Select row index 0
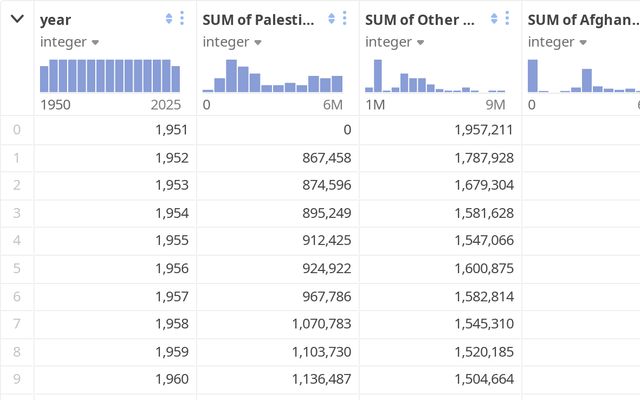640x400 pixels. [x=16, y=129]
